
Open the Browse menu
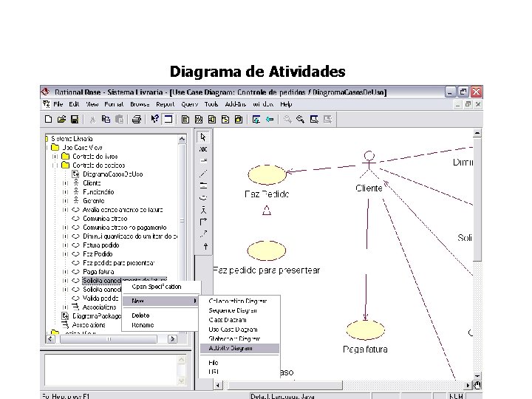(140, 104)
